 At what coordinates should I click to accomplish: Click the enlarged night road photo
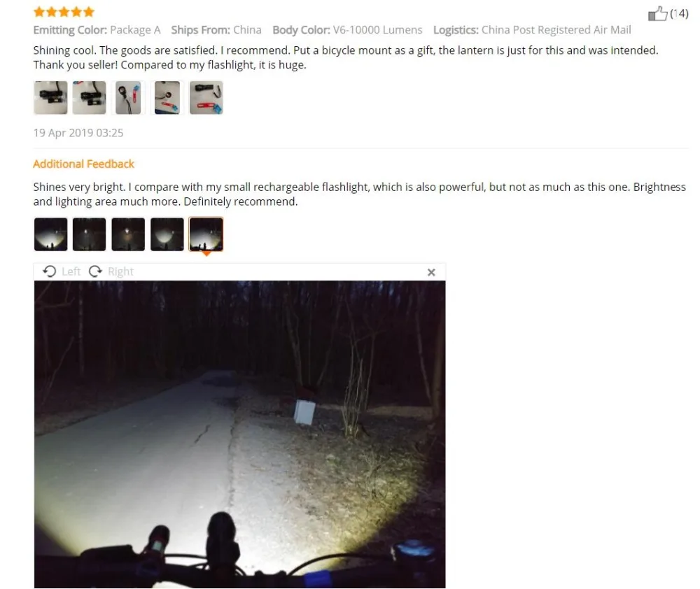tap(239, 434)
